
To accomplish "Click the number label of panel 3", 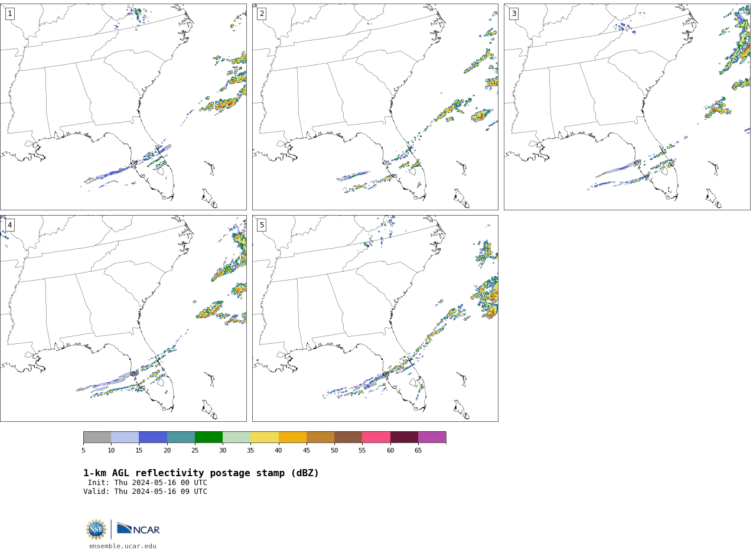I will (513, 14).
